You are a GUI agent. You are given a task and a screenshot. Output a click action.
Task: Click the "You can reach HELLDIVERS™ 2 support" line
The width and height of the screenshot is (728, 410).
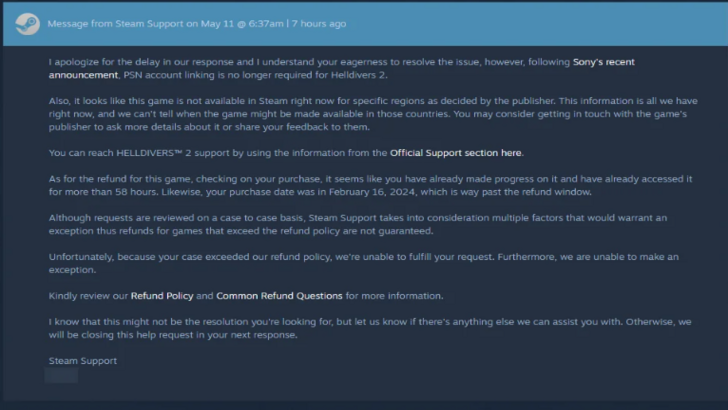[x=200, y=153]
